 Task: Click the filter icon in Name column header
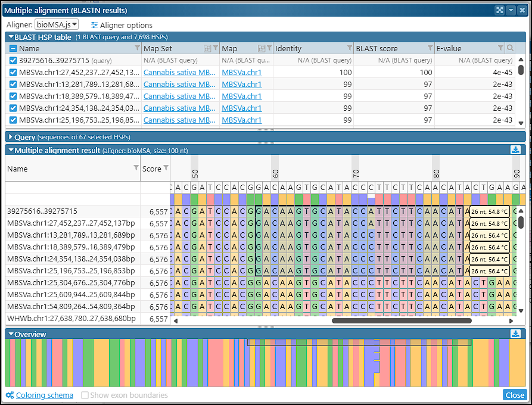coord(137,49)
